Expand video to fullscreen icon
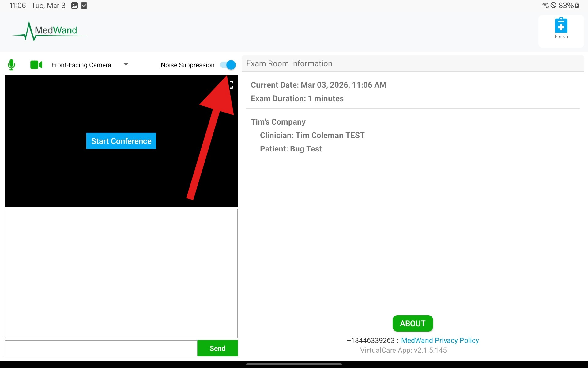The image size is (588, 368). (x=231, y=85)
